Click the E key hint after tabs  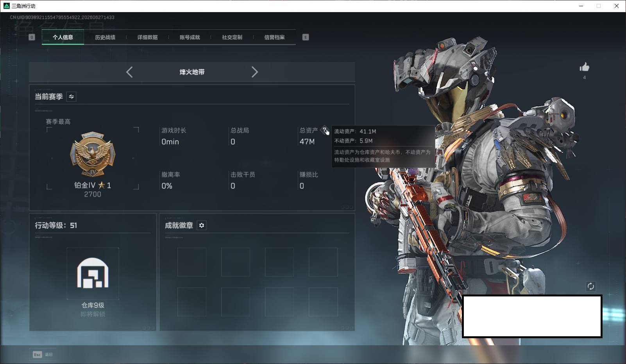(306, 37)
